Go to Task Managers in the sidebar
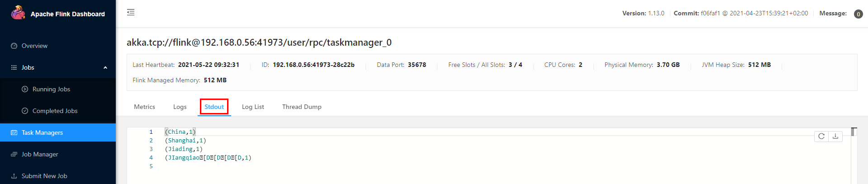Screen dimensions: 868x184 click(x=58, y=132)
